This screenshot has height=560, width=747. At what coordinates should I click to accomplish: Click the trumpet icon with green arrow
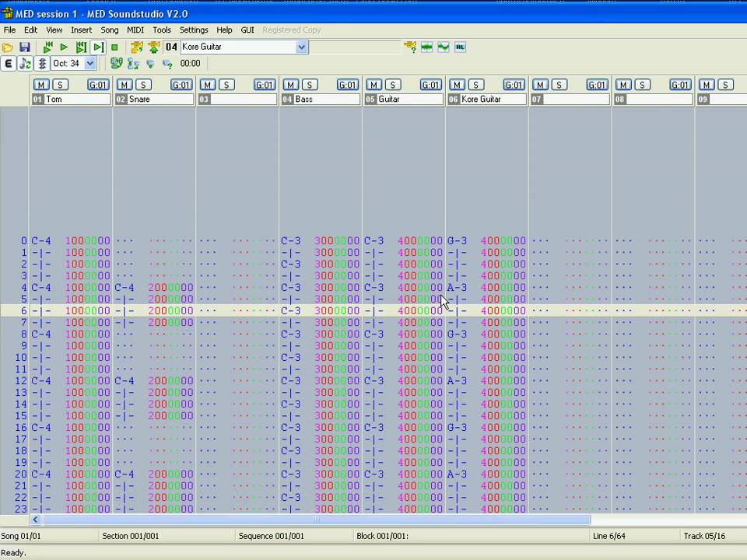[x=154, y=47]
